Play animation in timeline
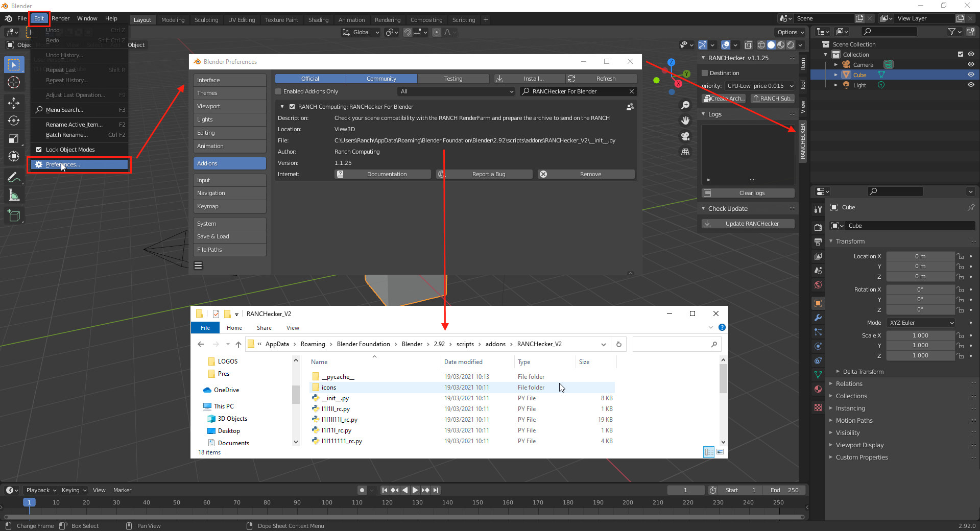 coord(415,490)
